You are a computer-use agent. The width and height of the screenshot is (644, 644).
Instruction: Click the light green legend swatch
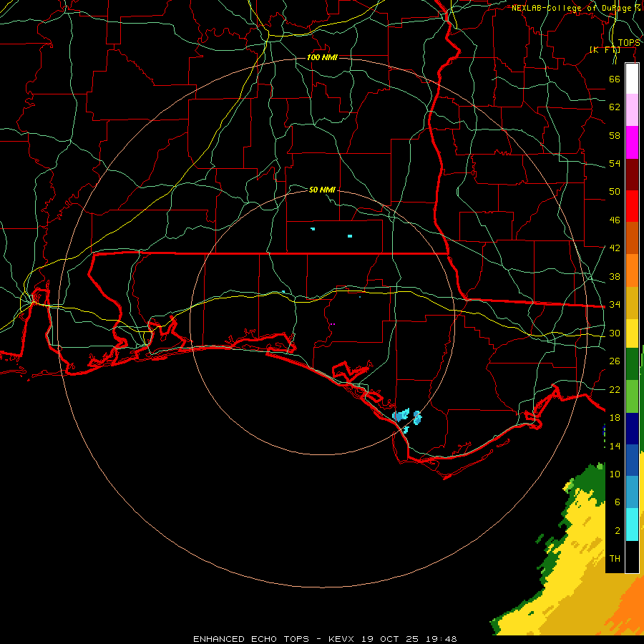click(632, 396)
